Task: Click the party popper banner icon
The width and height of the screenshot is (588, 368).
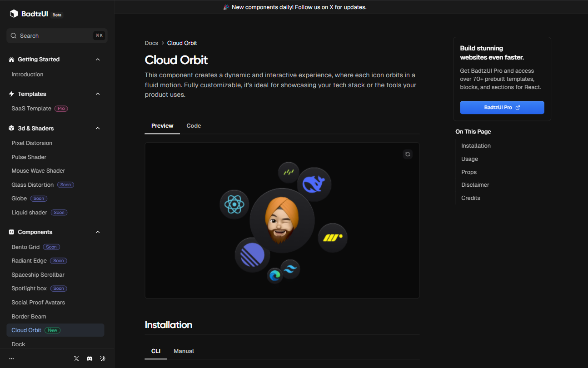Action: (x=226, y=7)
